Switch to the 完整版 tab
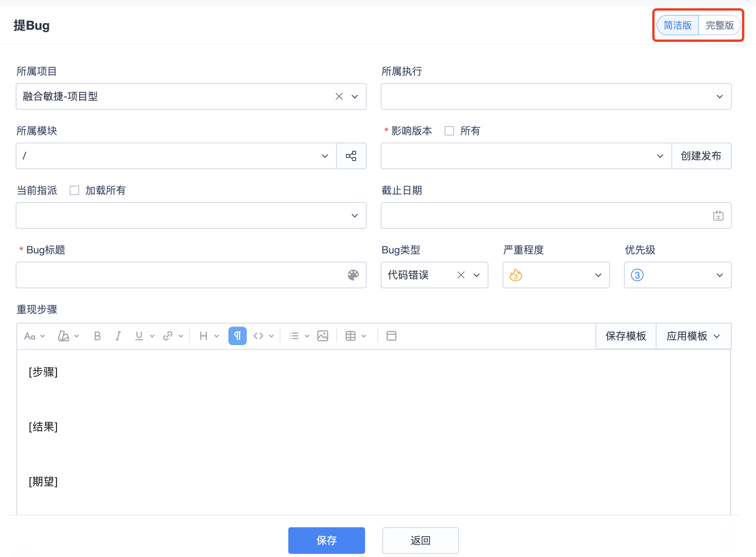 coord(720,25)
